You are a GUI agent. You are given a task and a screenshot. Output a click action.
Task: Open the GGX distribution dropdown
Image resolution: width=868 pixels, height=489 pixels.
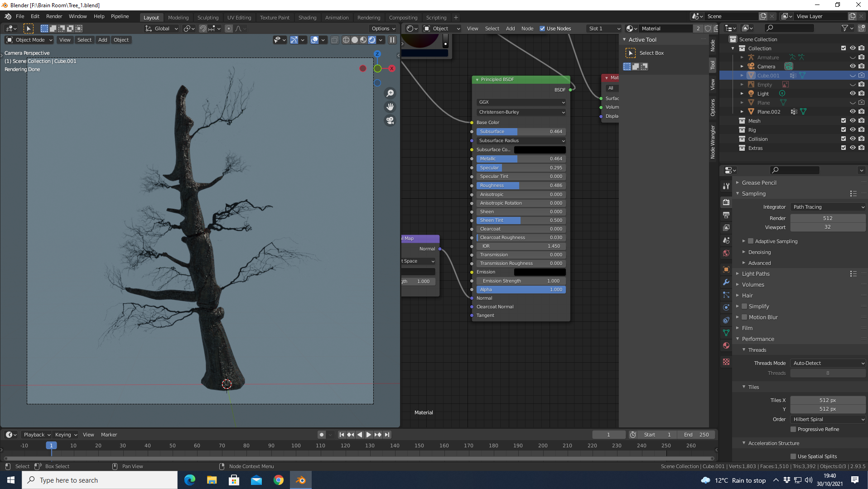coord(521,102)
